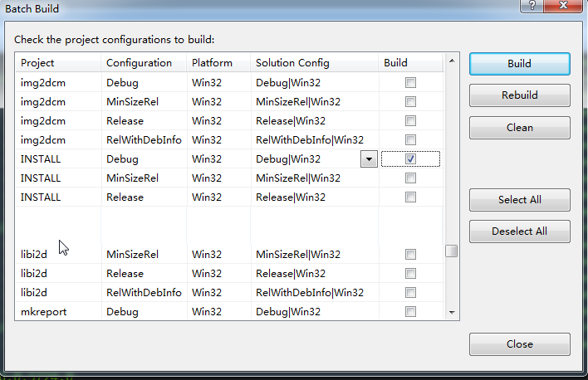Check build box for INSTALL MinSizeRel

point(410,178)
